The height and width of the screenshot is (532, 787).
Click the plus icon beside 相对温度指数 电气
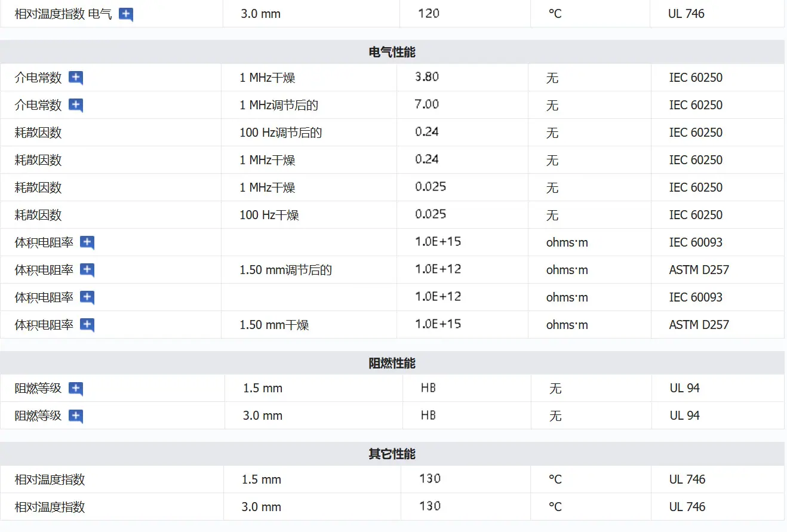(125, 15)
